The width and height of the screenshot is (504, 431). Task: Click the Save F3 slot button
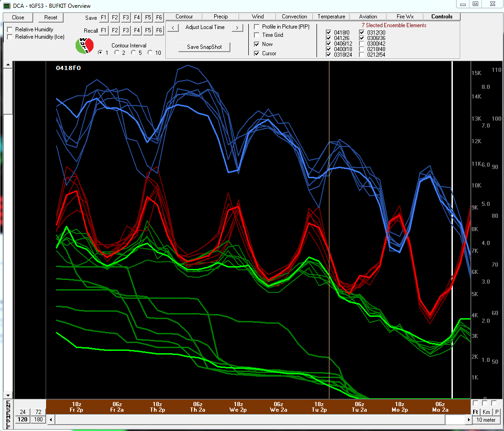[126, 17]
